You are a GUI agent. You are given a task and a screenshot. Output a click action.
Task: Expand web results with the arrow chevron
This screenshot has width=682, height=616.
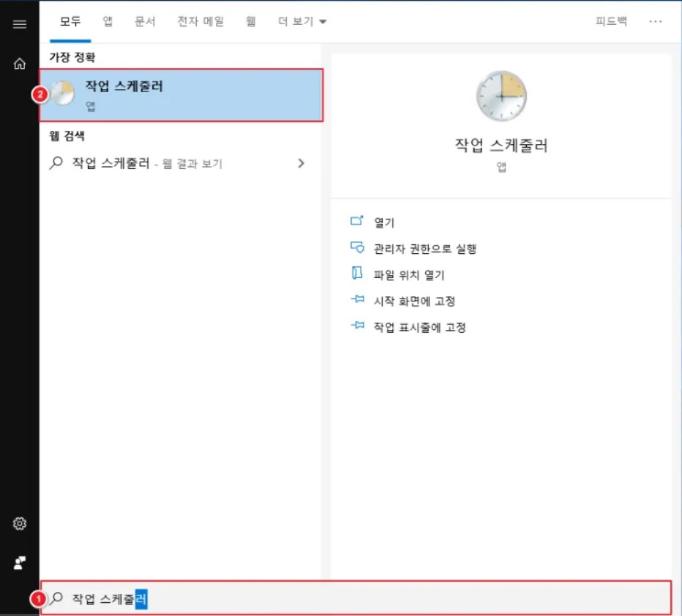click(301, 163)
